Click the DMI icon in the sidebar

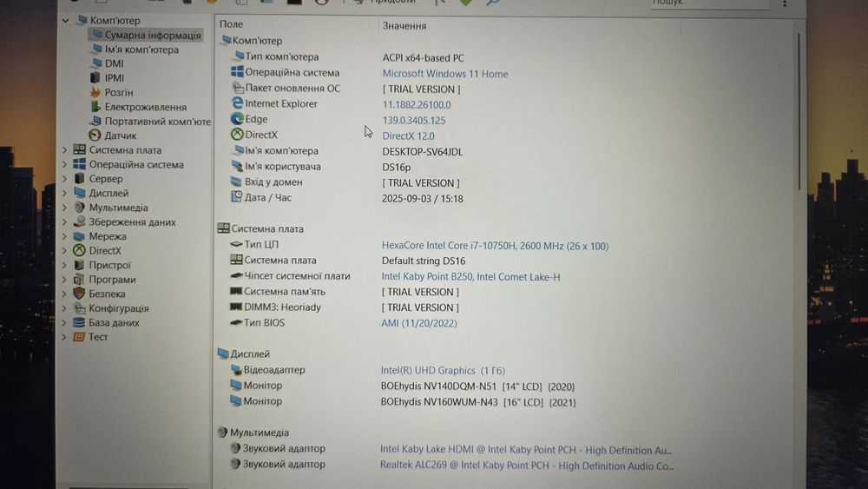pyautogui.click(x=96, y=63)
